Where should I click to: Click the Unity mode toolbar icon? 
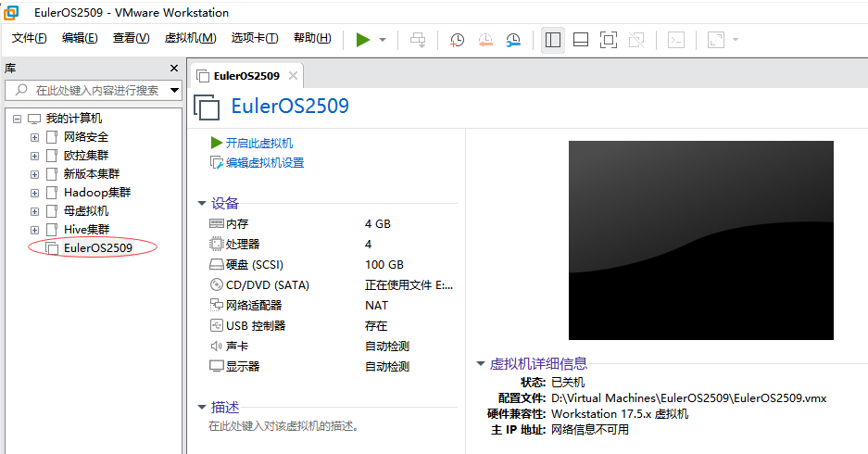click(x=636, y=40)
